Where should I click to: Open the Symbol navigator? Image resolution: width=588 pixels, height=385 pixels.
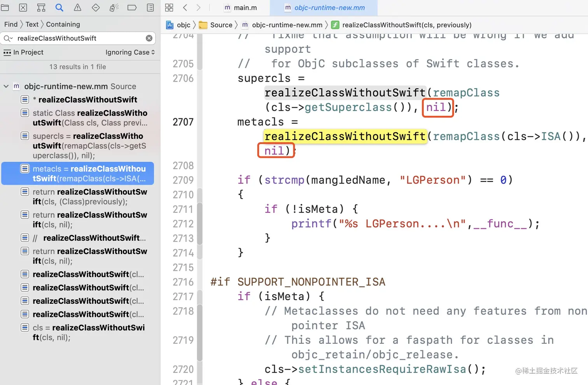tap(41, 7)
